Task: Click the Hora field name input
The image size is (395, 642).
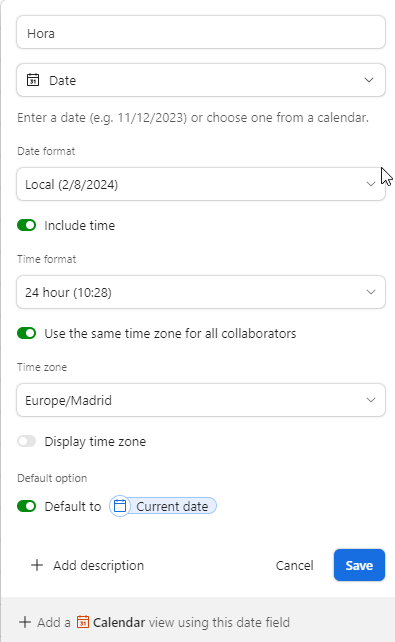Action: click(201, 32)
